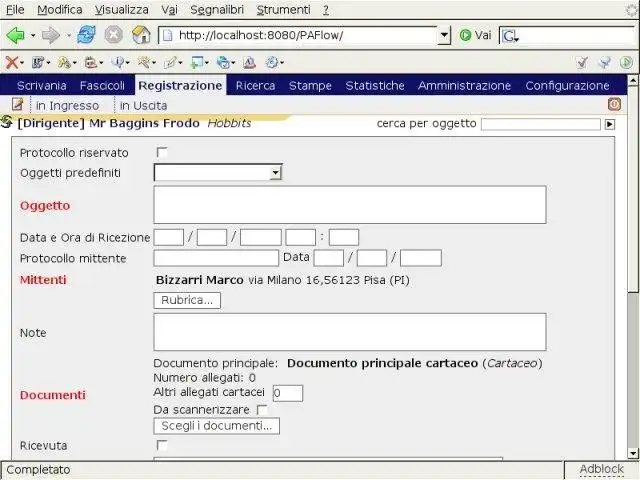This screenshot has width=640, height=480.
Task: Open the Stampe tab
Action: click(310, 85)
